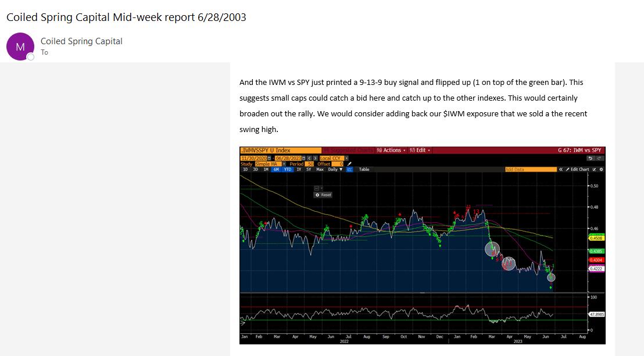Click the Add Data input field
This screenshot has width=644, height=356.
[x=531, y=169]
